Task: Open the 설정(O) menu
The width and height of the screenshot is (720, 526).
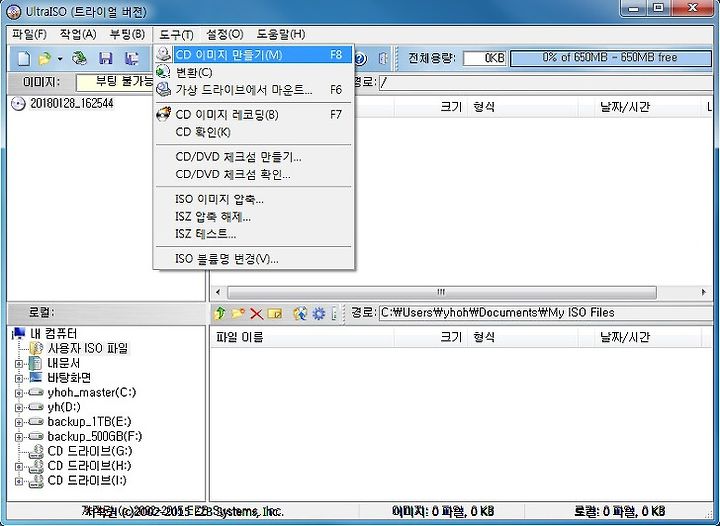Action: (x=225, y=34)
